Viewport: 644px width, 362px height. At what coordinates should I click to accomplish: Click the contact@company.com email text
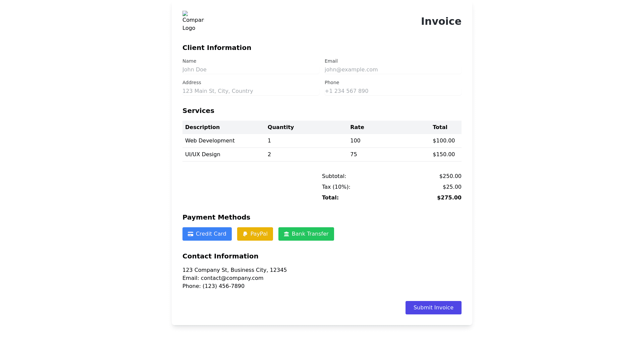point(232,278)
